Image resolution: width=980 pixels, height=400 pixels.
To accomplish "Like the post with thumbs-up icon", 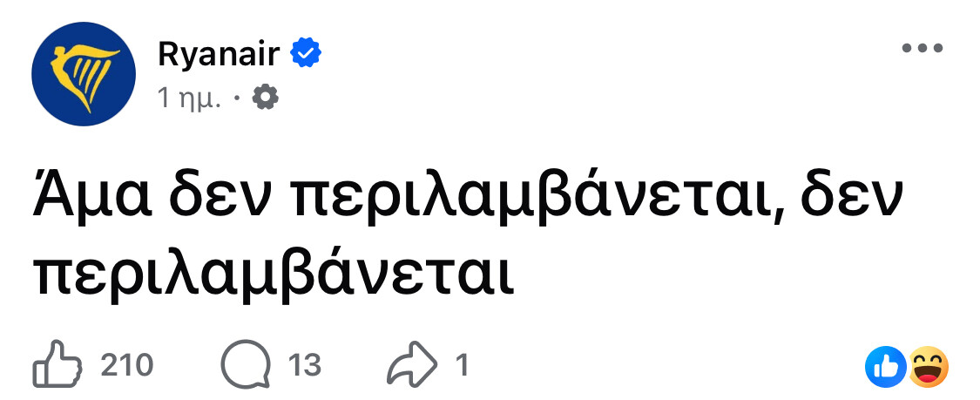I will point(57,364).
